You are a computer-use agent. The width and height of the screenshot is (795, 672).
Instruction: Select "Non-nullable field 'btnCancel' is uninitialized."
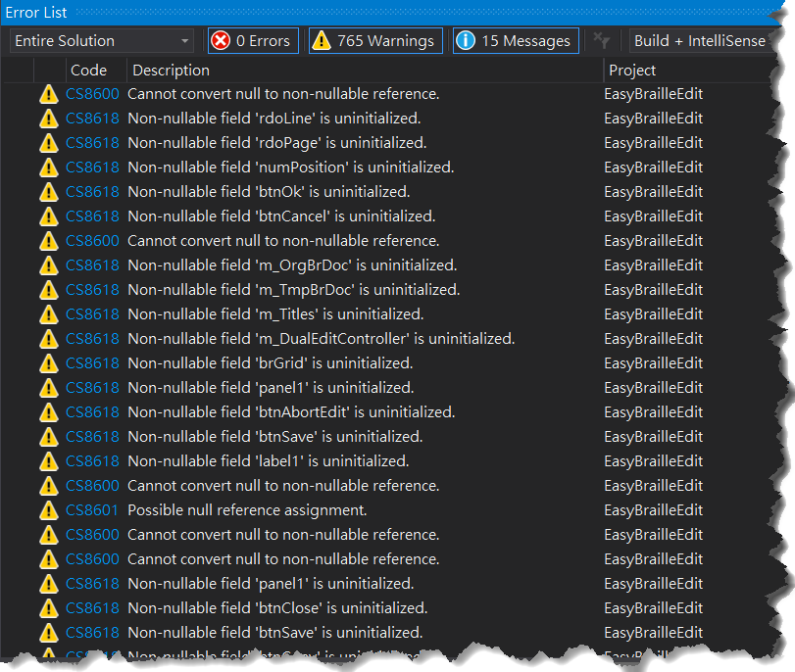(281, 216)
